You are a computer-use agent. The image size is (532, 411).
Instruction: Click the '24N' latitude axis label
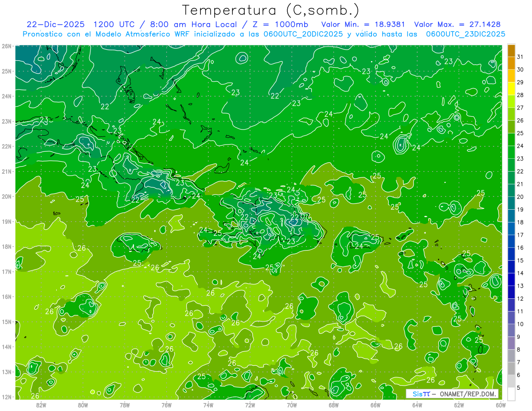click(x=7, y=96)
